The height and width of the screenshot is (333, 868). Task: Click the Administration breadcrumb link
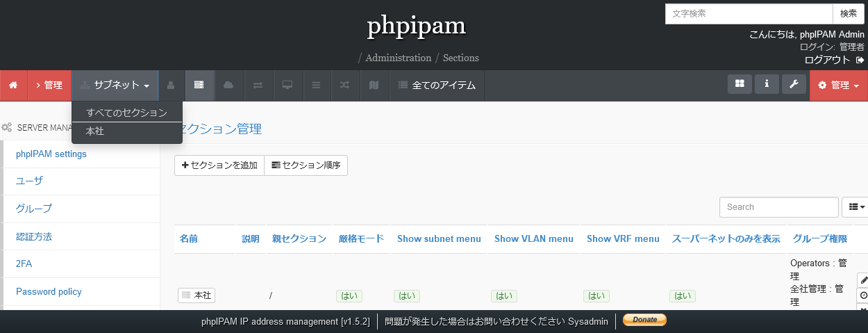coord(399,58)
